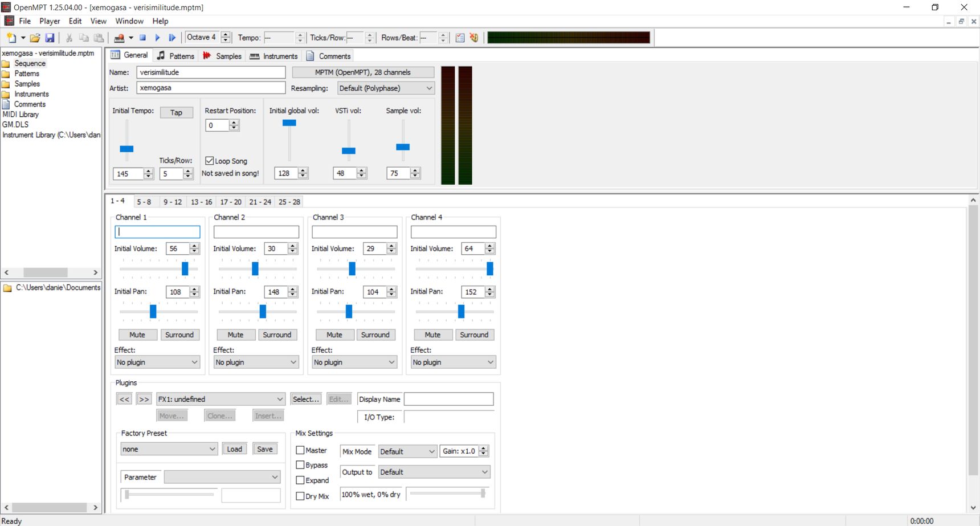Click the Channel 2 name field
Screen dimensions: 980x526
[256, 232]
